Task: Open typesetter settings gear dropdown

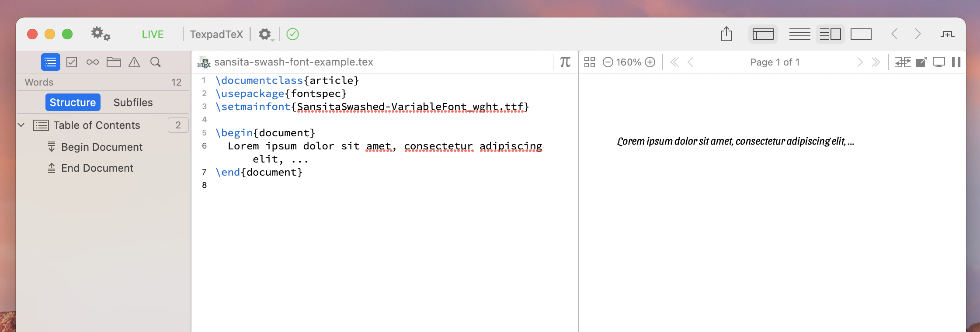Action: (266, 34)
